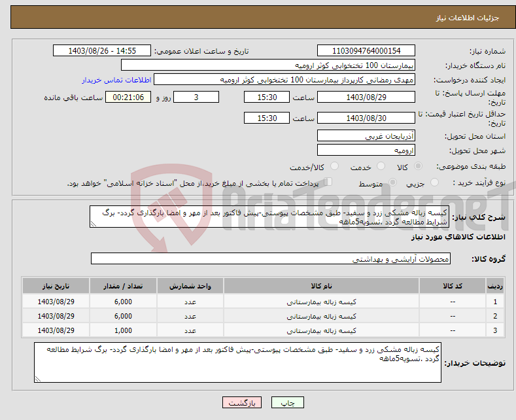Click row 1 need date 1403/08/29
The image size is (516, 420).
56,302
